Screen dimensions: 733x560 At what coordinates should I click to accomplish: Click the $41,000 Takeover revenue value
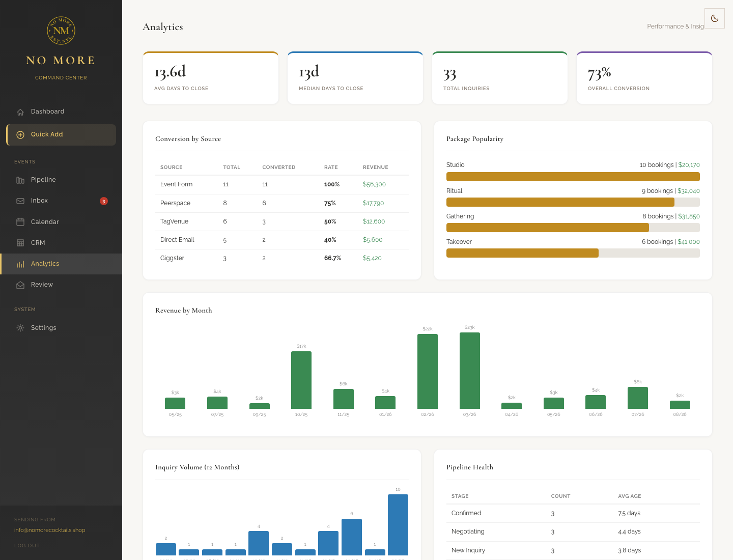tap(689, 242)
